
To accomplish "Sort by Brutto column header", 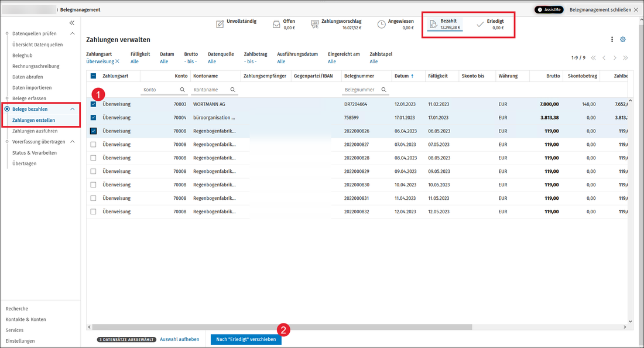I will [x=553, y=76].
